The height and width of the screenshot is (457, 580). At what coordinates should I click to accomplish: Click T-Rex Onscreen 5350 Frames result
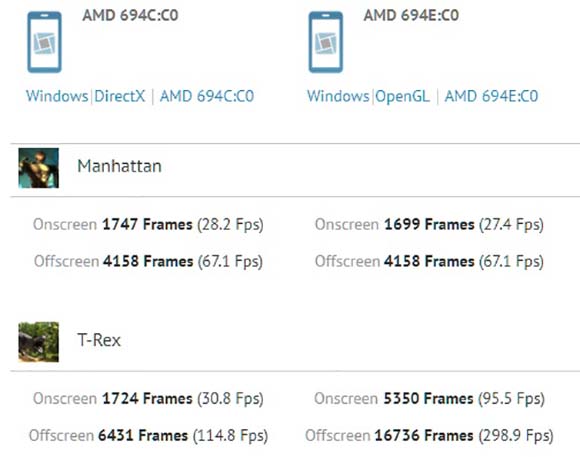[x=429, y=399]
